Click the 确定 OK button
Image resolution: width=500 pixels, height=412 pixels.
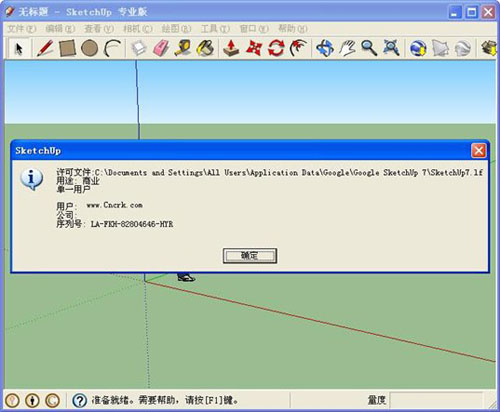[x=250, y=256]
